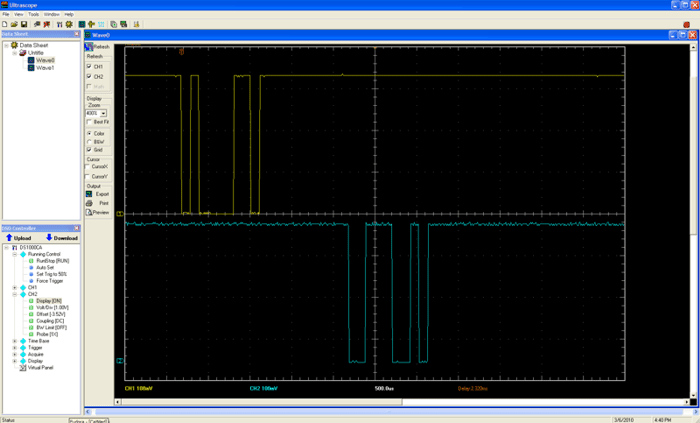Click the Refresh waveform button
This screenshot has width=700, height=423.
click(98, 47)
